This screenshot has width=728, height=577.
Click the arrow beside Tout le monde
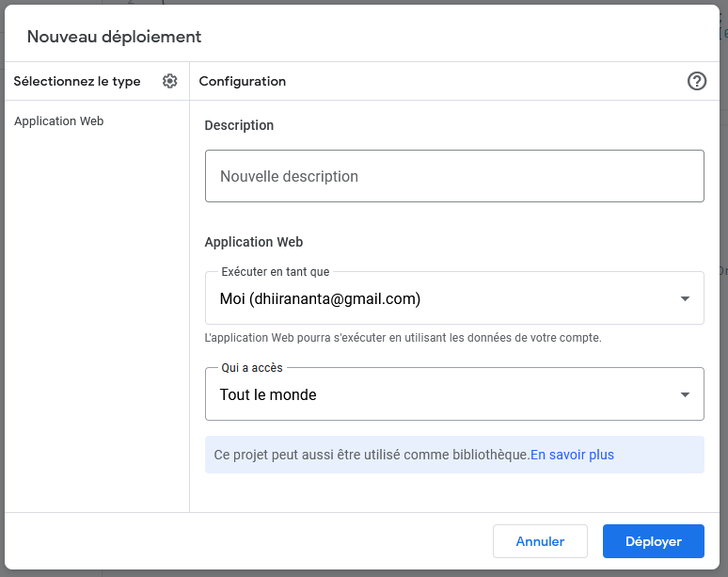pos(685,394)
